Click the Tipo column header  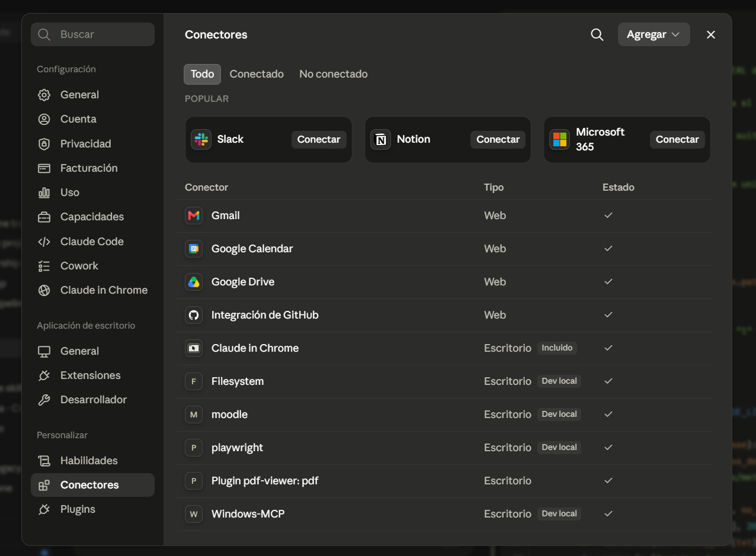point(494,187)
